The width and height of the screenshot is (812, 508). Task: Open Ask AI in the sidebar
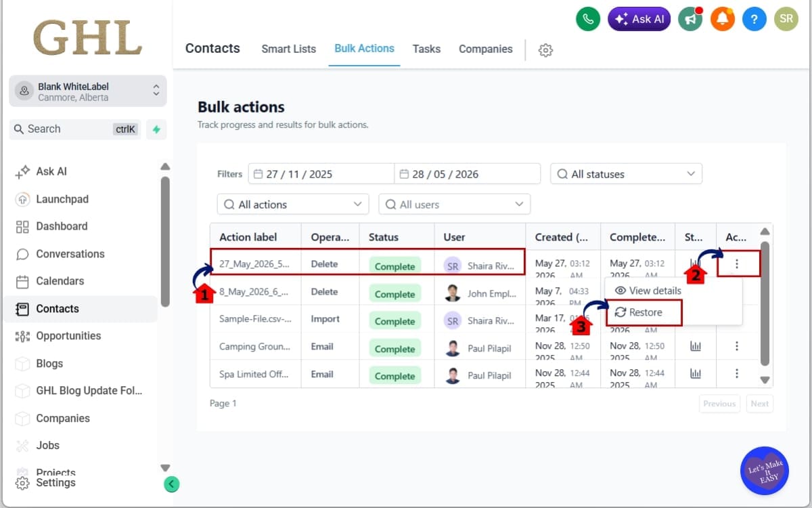pyautogui.click(x=51, y=171)
